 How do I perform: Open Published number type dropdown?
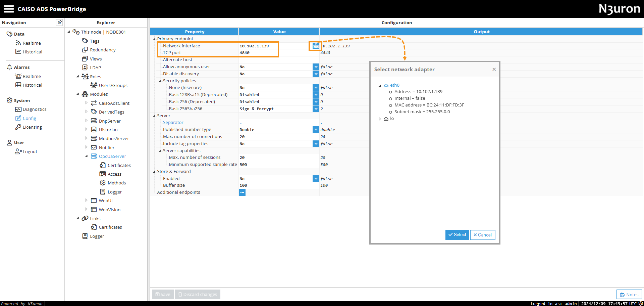(x=316, y=130)
